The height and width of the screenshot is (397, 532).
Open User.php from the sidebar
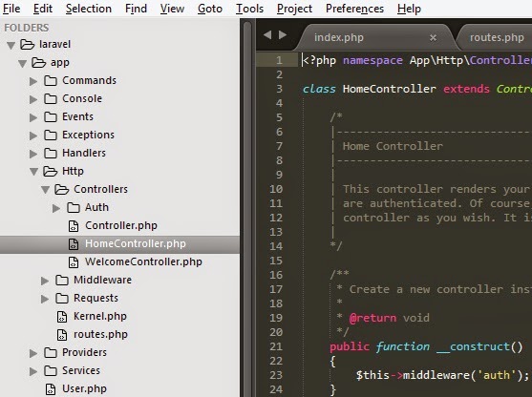tap(84, 388)
